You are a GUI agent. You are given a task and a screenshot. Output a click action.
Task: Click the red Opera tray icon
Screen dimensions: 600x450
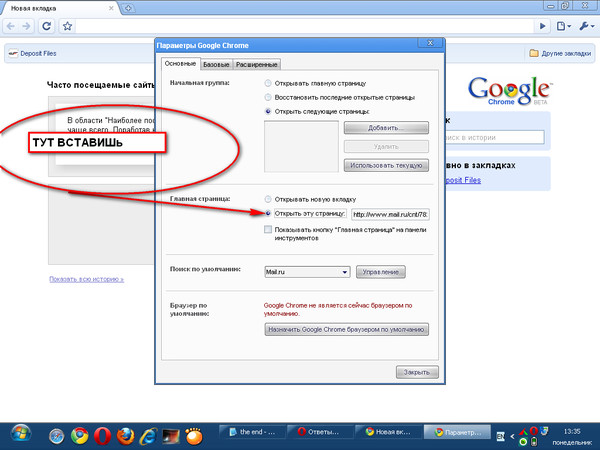tap(533, 431)
